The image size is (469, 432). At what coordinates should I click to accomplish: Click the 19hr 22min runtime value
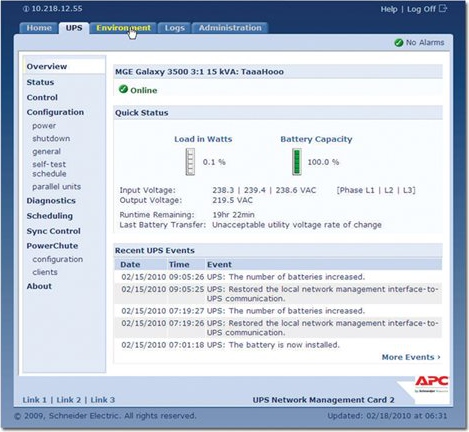click(x=233, y=215)
